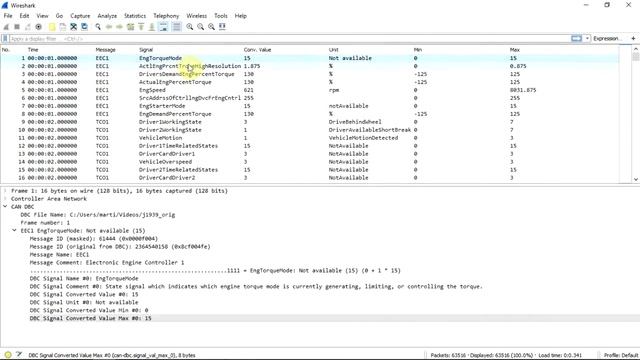
Task: Expand the Controller Area Network node
Action: coord(5,199)
